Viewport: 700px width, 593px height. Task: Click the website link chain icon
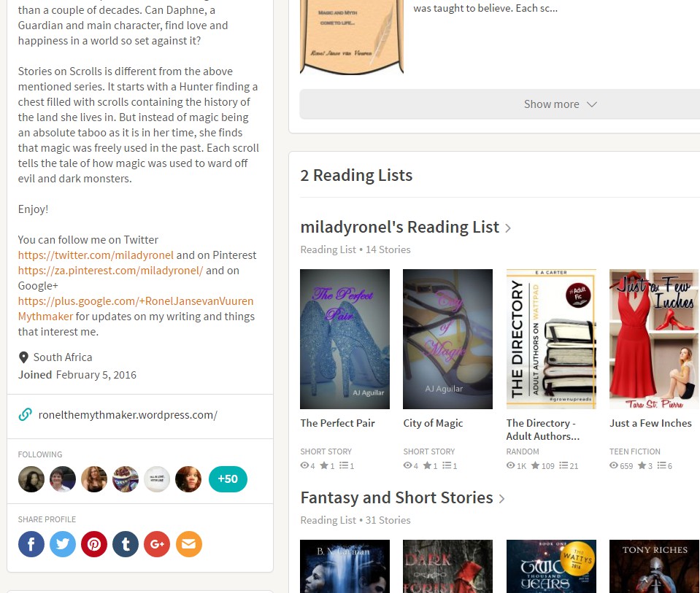coord(25,414)
